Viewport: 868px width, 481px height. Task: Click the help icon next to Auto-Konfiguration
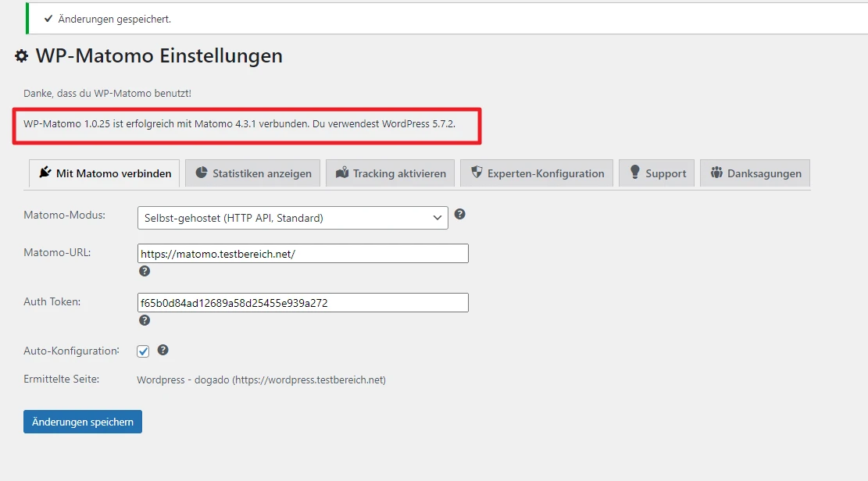pos(163,351)
